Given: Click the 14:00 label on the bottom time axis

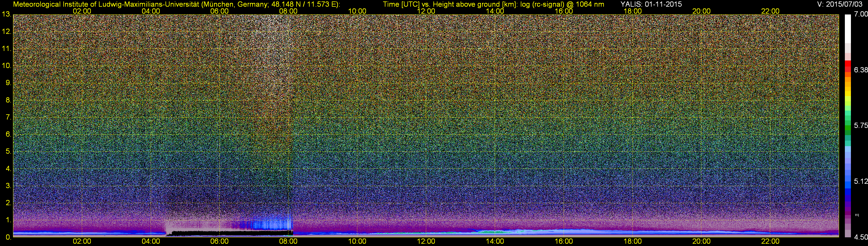Looking at the screenshot, I should [x=495, y=241].
